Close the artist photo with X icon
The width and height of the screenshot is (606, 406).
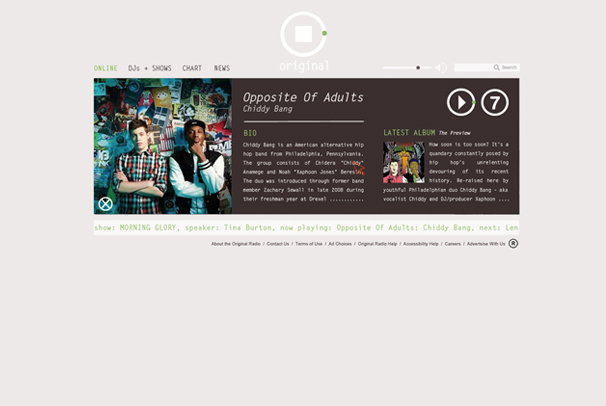click(105, 204)
